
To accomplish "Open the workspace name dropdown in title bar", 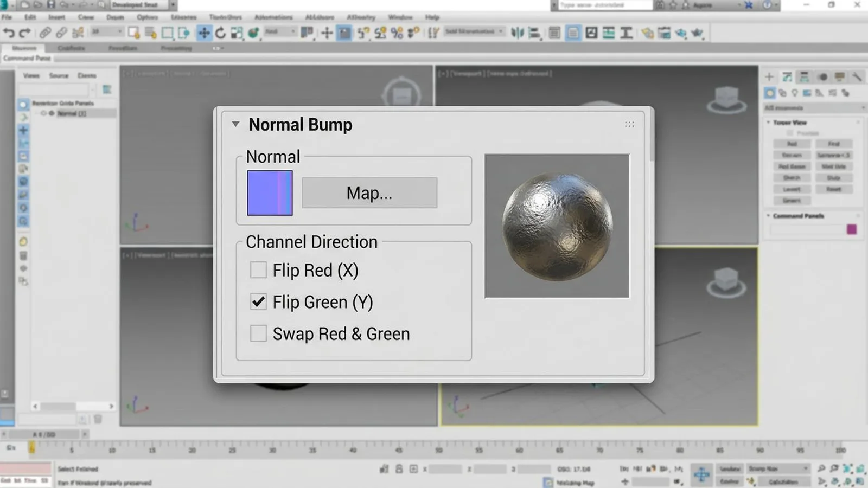I will coord(143,5).
